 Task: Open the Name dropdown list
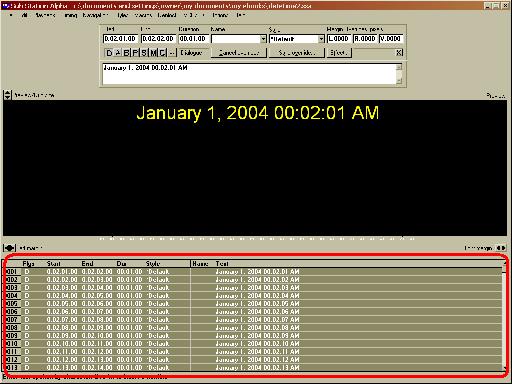[x=263, y=39]
